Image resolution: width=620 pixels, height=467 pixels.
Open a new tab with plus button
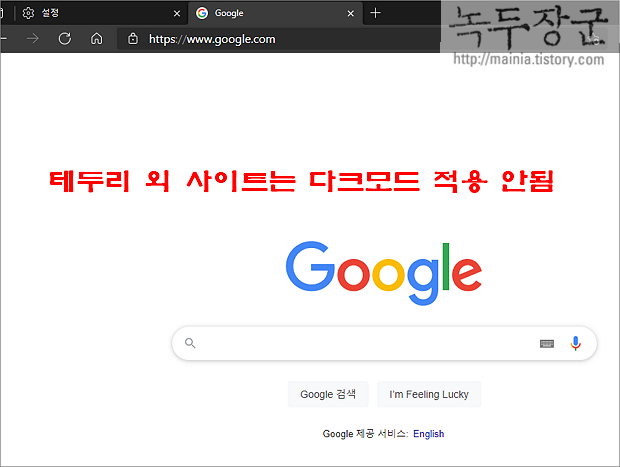point(375,13)
